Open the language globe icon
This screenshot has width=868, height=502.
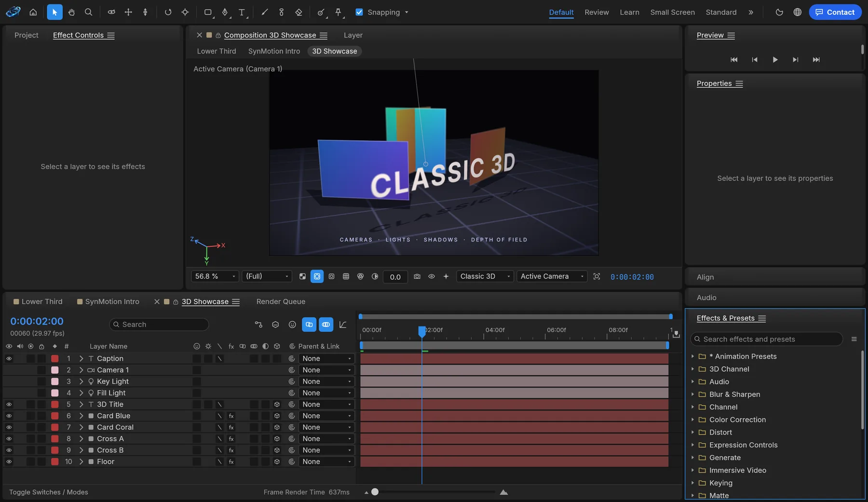point(798,12)
